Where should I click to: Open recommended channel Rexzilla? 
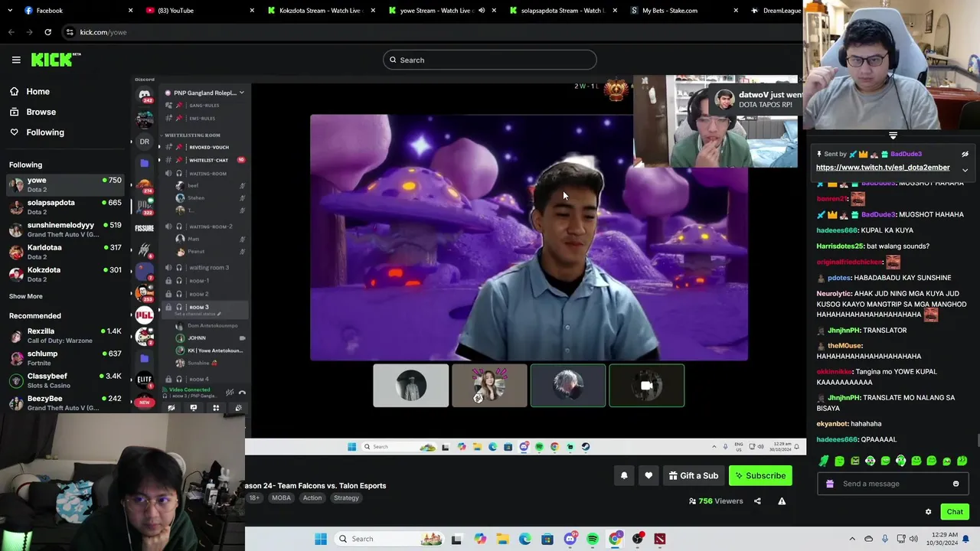point(65,336)
